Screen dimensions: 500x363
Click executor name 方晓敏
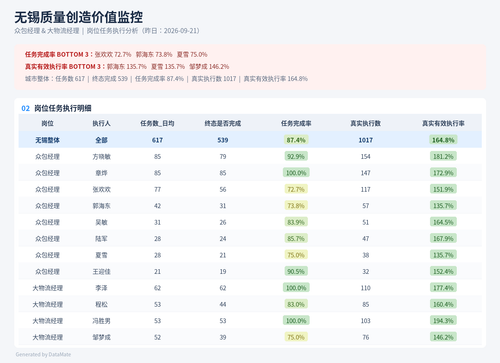[101, 156]
